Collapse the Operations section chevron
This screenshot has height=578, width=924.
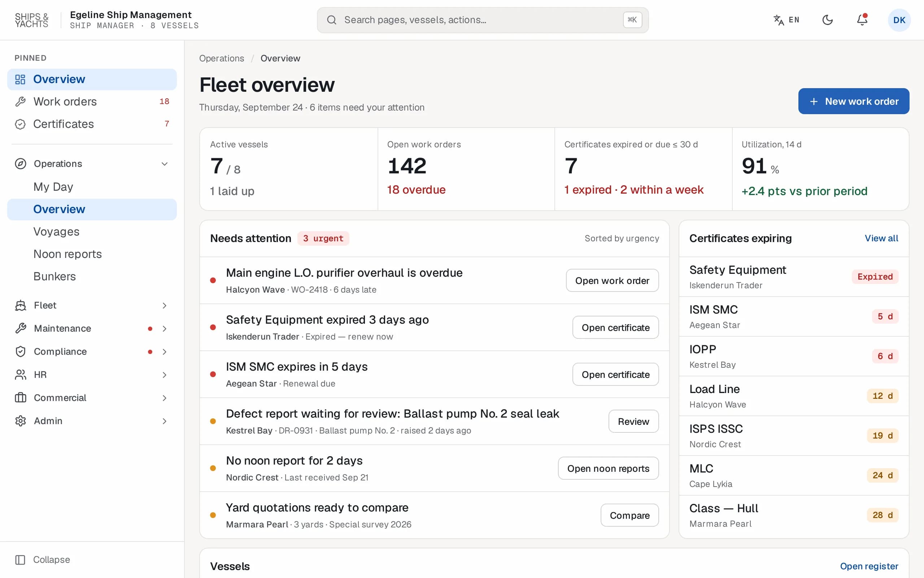165,164
